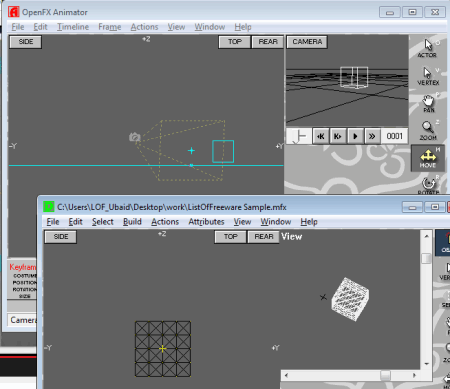This screenshot has height=389, width=450.
Task: Fast-forward with the double arrow button
Action: click(372, 136)
